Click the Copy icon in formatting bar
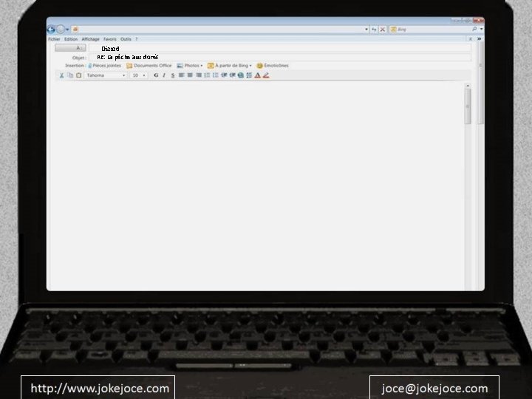 (70, 75)
